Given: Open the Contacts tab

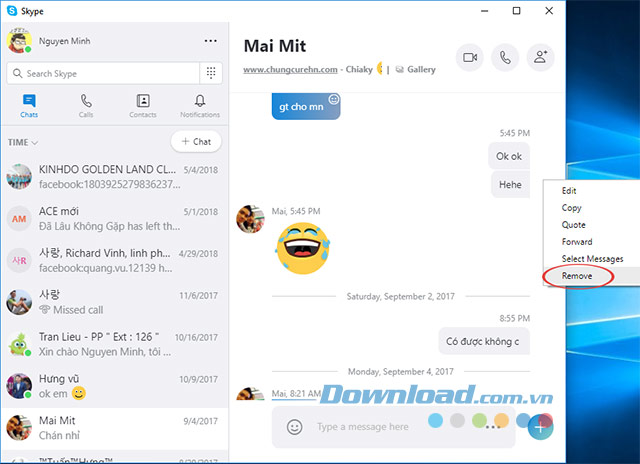Looking at the screenshot, I should (x=143, y=106).
